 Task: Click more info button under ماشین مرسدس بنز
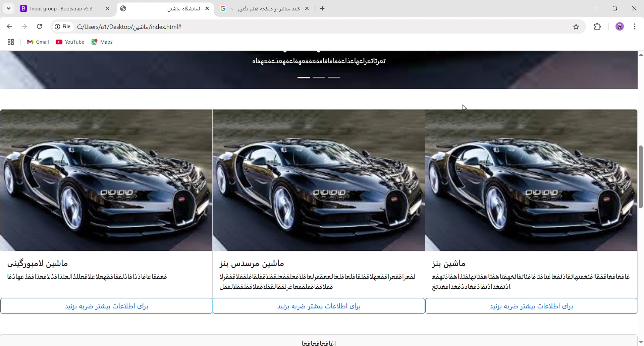(319, 306)
